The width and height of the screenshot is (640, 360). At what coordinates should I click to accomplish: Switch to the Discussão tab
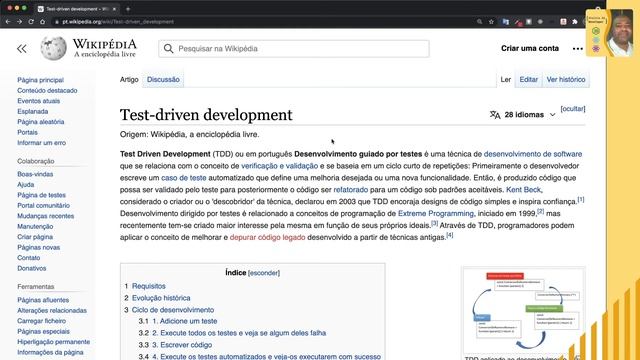[x=163, y=80]
